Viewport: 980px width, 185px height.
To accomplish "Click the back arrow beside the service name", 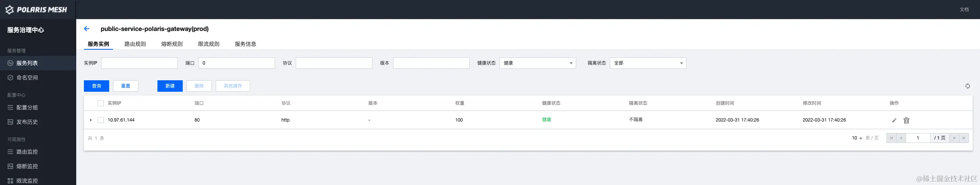I will pos(87,29).
